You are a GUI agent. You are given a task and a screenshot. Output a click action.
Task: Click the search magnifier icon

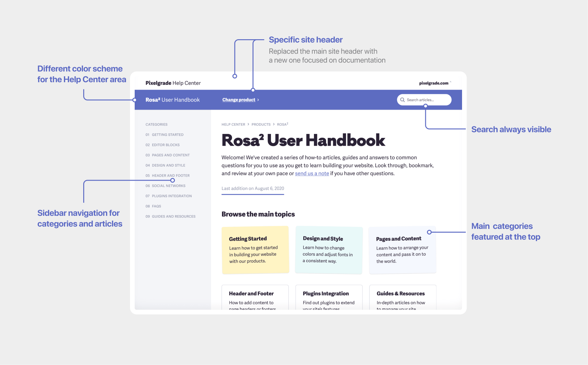coord(402,100)
